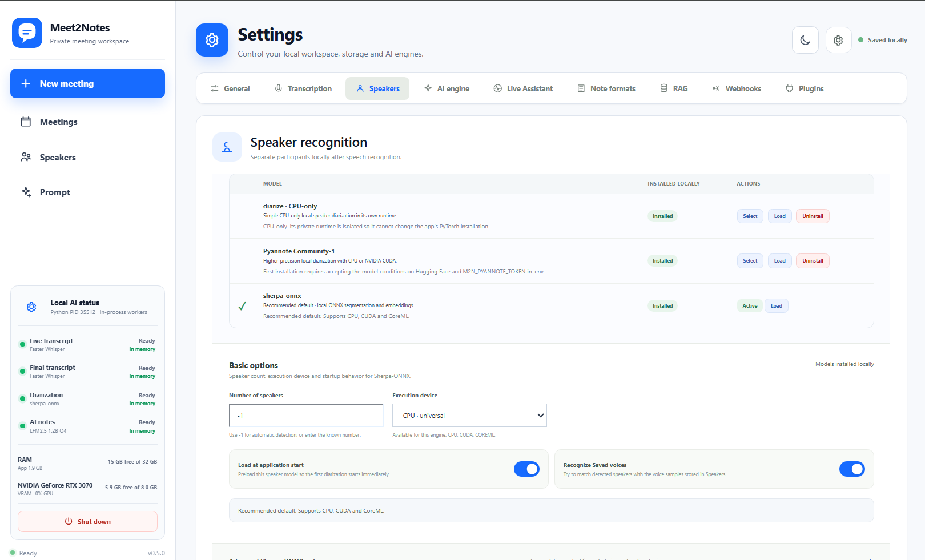The width and height of the screenshot is (925, 560).
Task: Click Installed badge in Pyannote row
Action: pyautogui.click(x=662, y=261)
